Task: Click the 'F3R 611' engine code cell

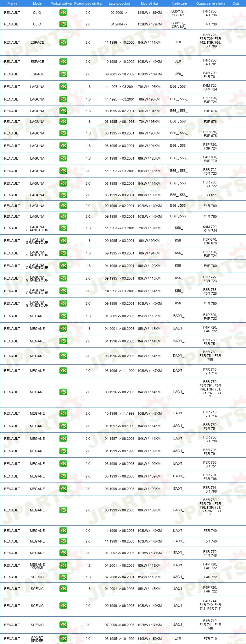Action: [210, 195]
